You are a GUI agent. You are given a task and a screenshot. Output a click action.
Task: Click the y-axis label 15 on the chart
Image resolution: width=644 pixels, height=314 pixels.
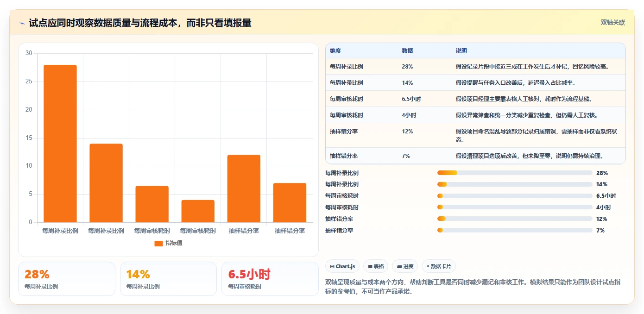pos(29,138)
